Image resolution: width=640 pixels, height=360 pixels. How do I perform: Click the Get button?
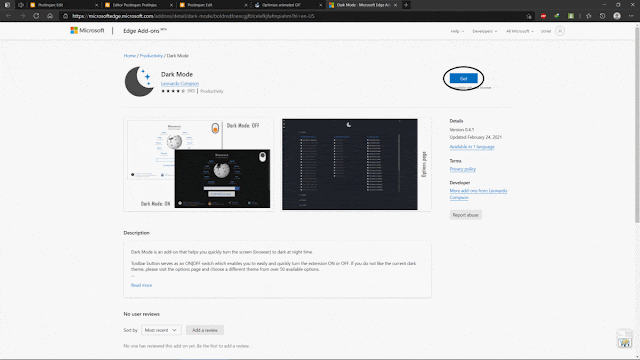click(x=464, y=78)
